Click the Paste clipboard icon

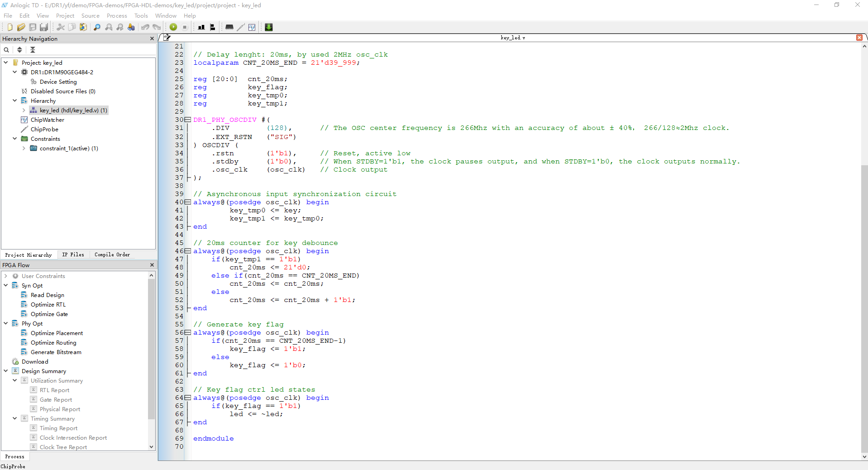83,27
